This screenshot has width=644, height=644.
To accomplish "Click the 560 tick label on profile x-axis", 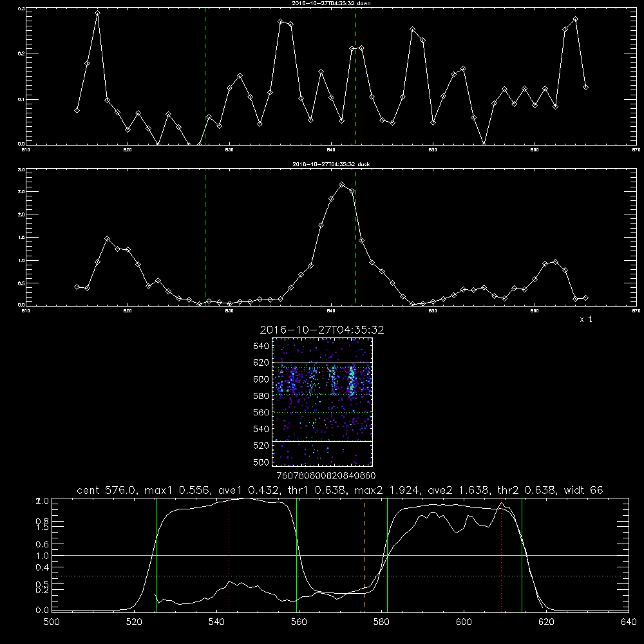I will pos(299,622).
